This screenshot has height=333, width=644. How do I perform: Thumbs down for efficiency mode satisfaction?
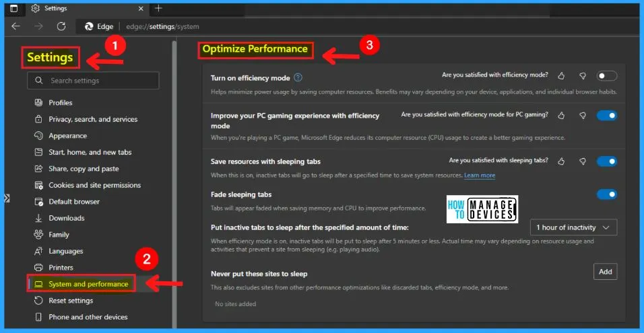click(583, 76)
